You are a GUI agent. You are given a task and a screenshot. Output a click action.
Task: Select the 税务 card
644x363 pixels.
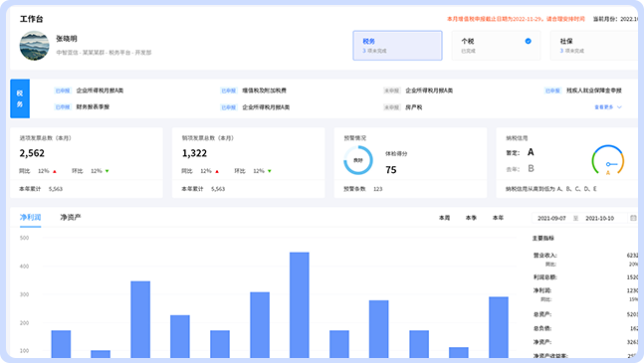(397, 46)
